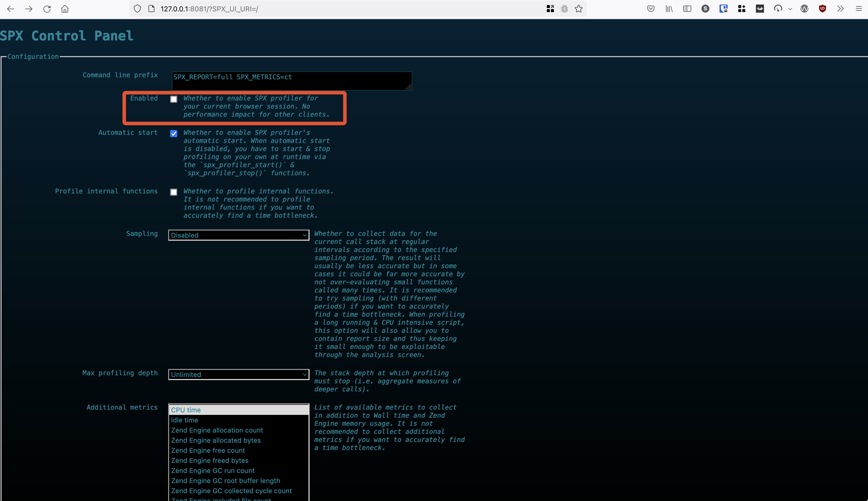868x501 pixels.
Task: Click the tracking protection shield icon
Action: pyautogui.click(x=137, y=9)
